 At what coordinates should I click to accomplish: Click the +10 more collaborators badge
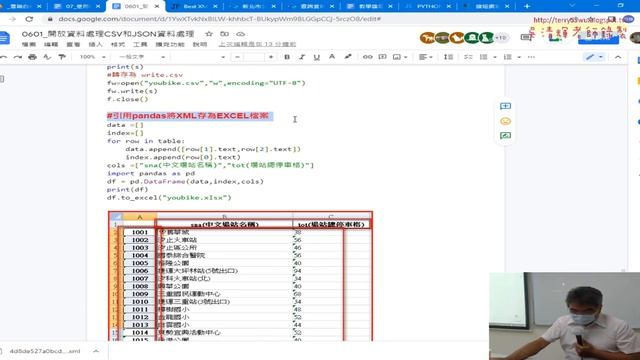501,38
